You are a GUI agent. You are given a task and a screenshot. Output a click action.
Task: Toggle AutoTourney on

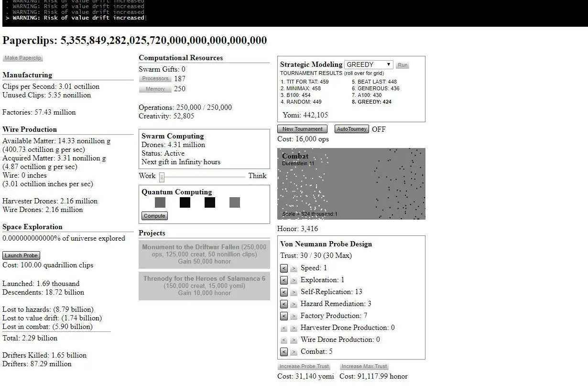(351, 129)
